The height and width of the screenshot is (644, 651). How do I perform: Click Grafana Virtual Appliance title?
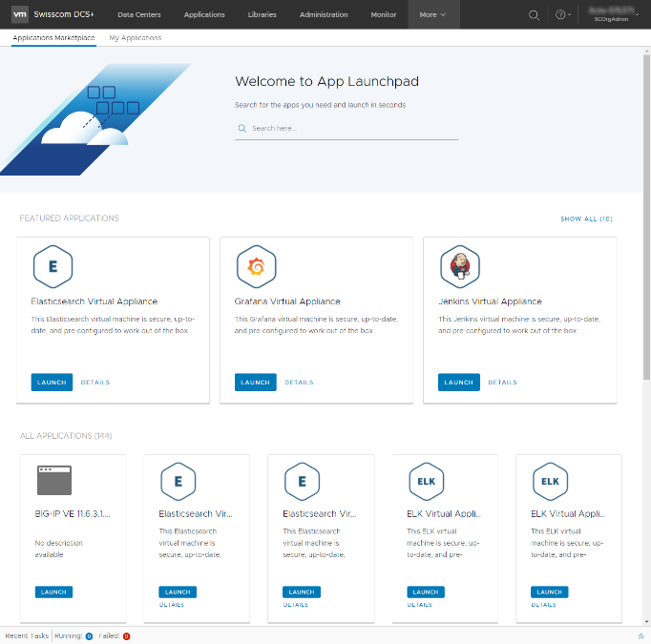287,301
